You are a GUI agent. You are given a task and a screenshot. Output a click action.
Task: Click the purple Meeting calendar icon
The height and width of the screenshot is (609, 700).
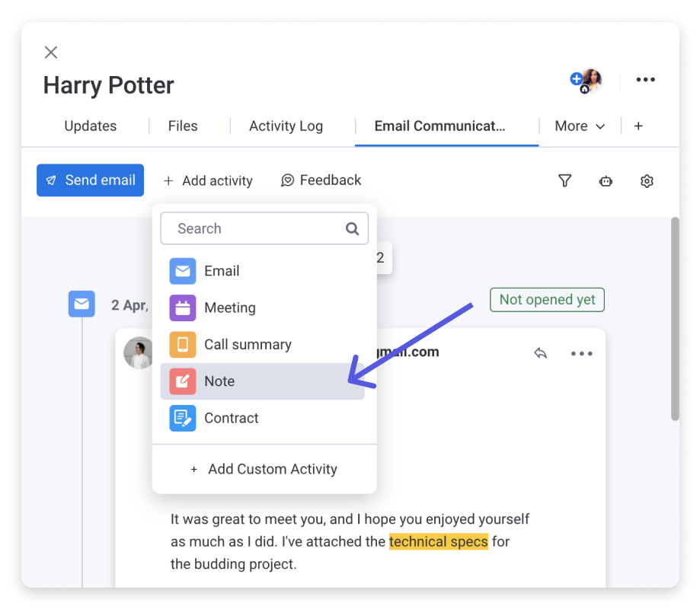pyautogui.click(x=183, y=308)
